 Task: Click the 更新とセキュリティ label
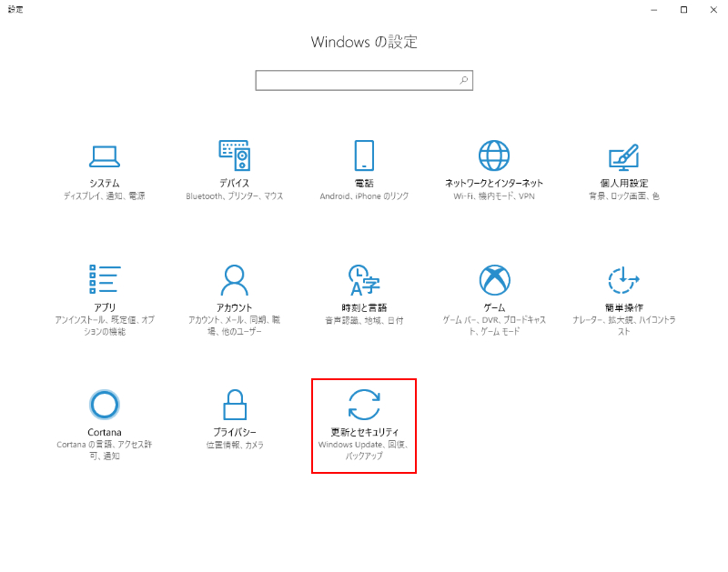(364, 432)
